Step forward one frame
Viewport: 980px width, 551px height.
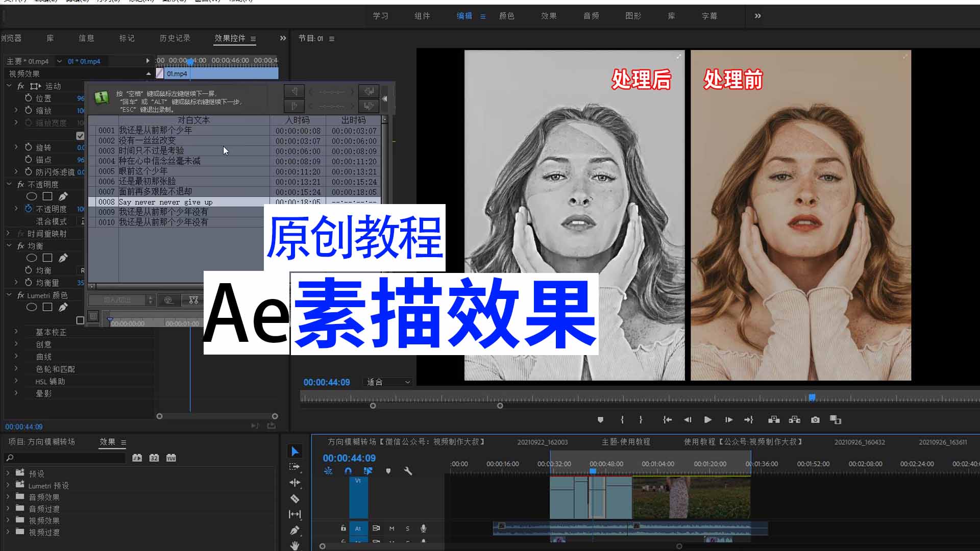click(x=729, y=420)
